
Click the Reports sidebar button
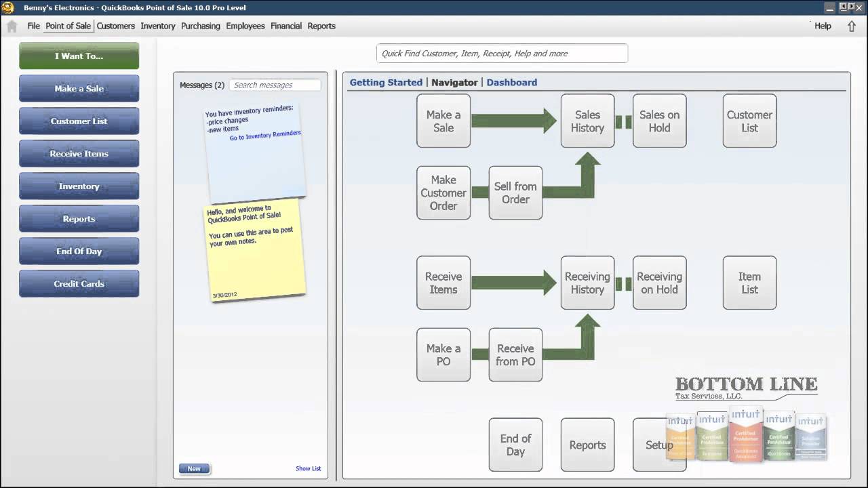click(x=79, y=218)
